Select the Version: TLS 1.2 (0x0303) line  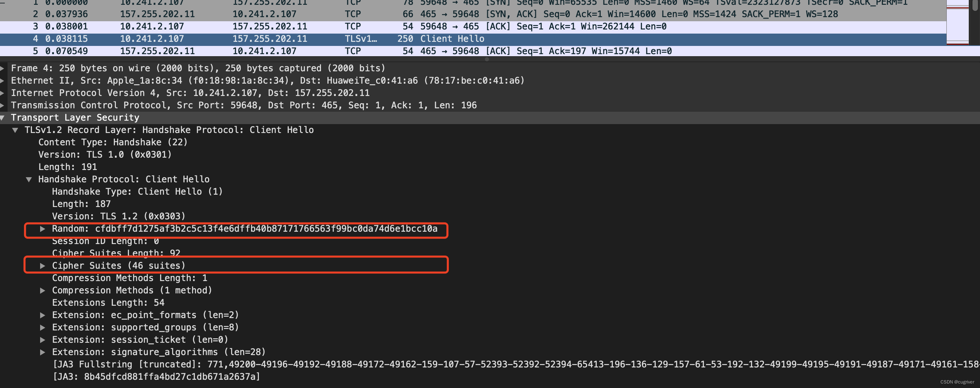coord(119,216)
